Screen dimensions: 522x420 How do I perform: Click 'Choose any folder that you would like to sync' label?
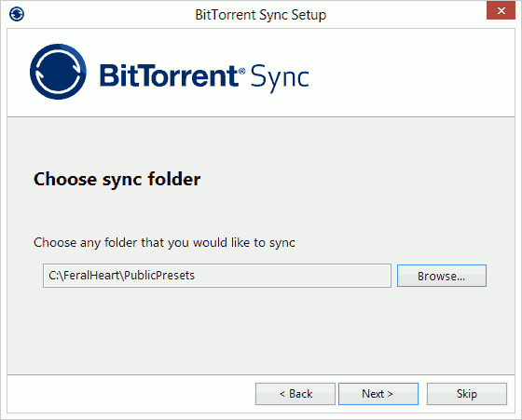tap(164, 243)
